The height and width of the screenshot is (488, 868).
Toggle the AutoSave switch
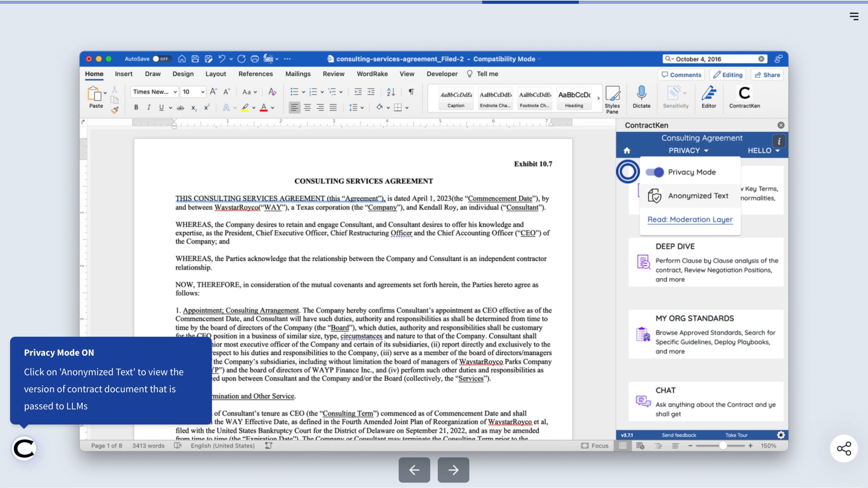click(x=161, y=59)
